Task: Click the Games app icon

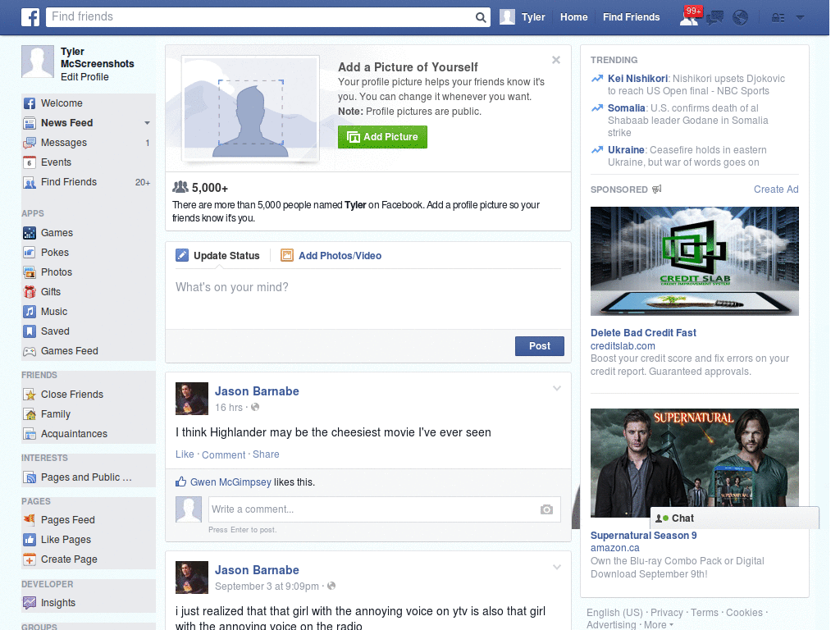Action: [x=30, y=233]
